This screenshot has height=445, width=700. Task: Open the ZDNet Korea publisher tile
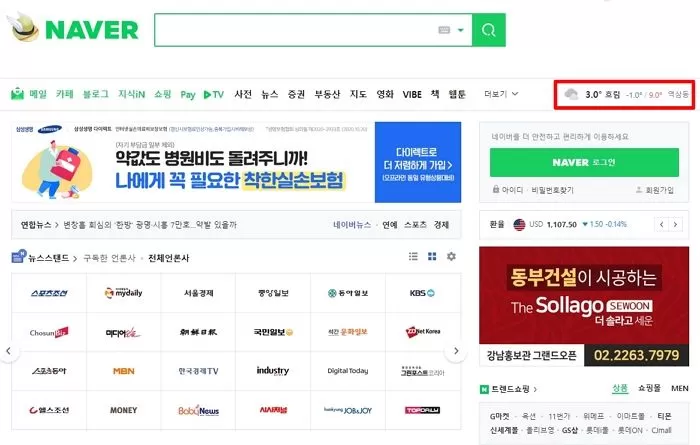tap(422, 332)
